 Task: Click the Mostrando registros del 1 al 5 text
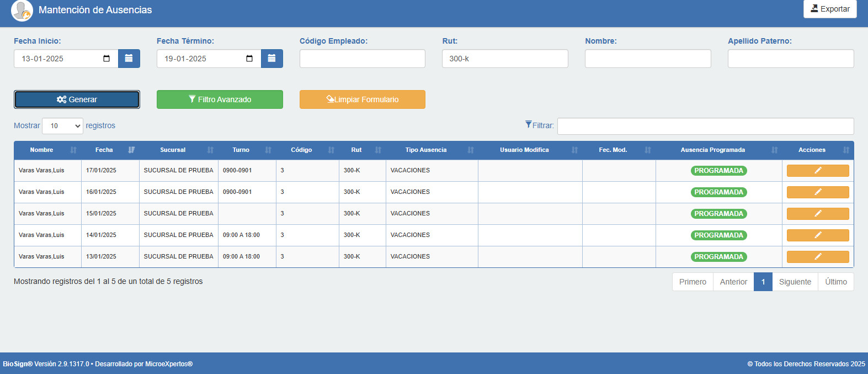click(x=108, y=281)
